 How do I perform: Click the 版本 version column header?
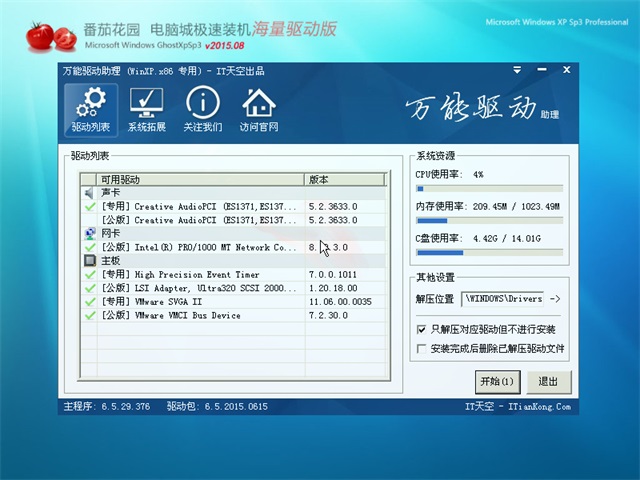coord(345,180)
